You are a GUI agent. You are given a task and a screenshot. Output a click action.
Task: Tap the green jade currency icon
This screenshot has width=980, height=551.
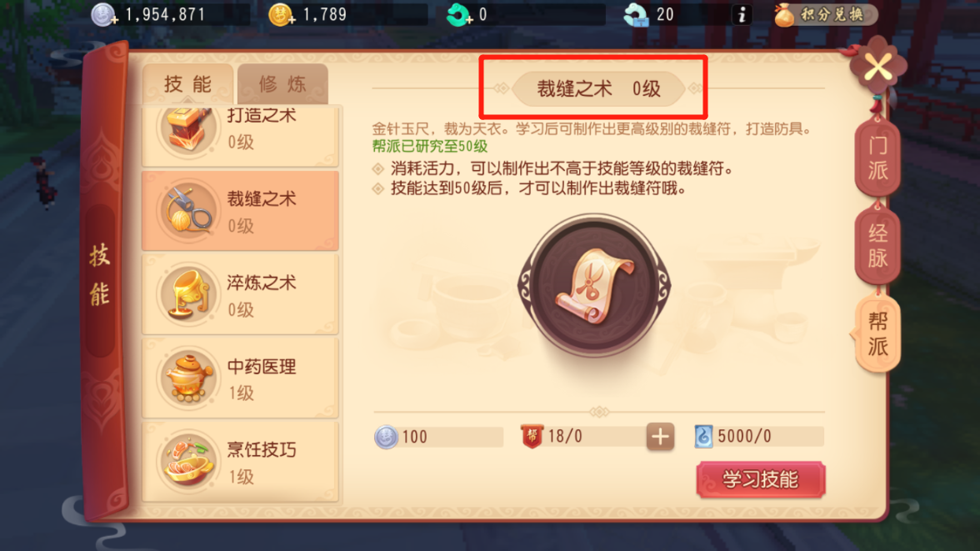[x=458, y=14]
